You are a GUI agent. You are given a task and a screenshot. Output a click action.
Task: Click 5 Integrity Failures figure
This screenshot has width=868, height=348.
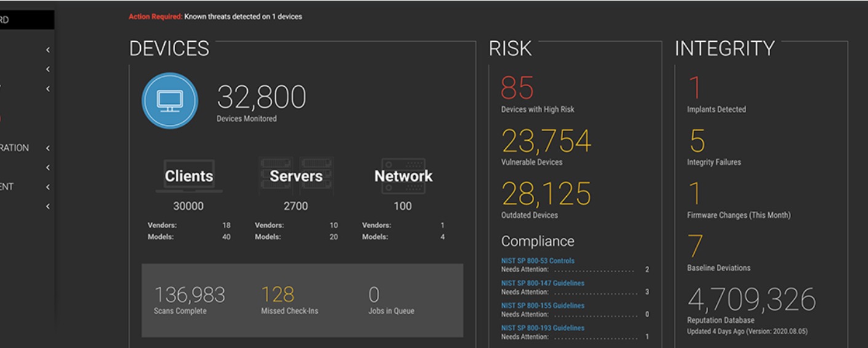click(x=696, y=141)
